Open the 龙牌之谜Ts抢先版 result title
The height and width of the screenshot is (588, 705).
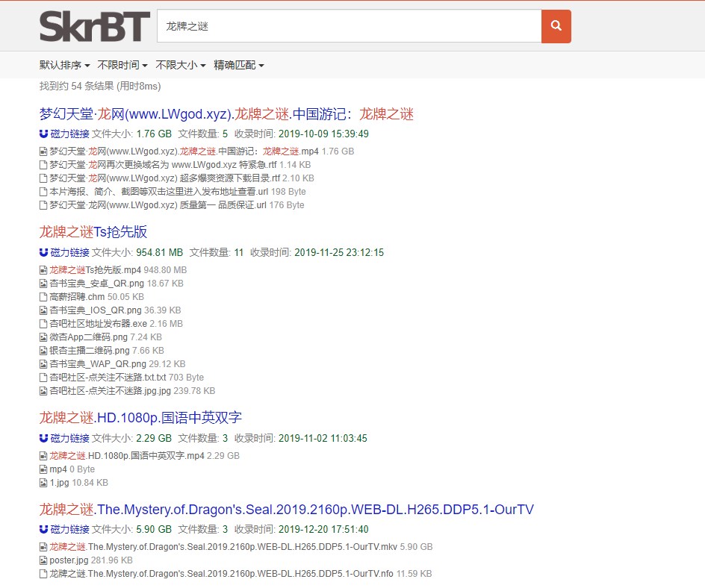(93, 232)
